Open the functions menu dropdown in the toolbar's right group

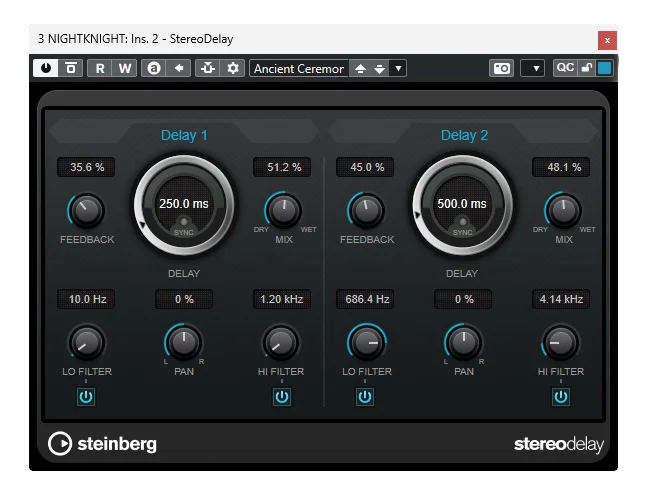click(532, 68)
